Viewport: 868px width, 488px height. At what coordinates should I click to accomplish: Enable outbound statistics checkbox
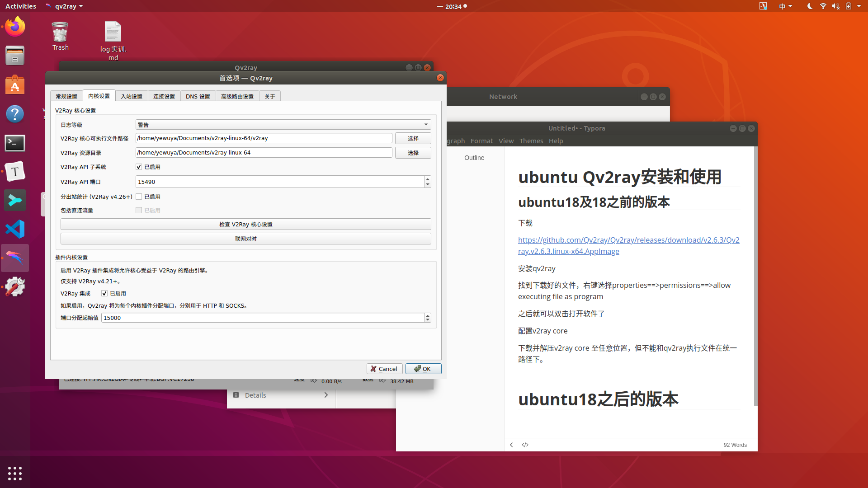tap(139, 197)
